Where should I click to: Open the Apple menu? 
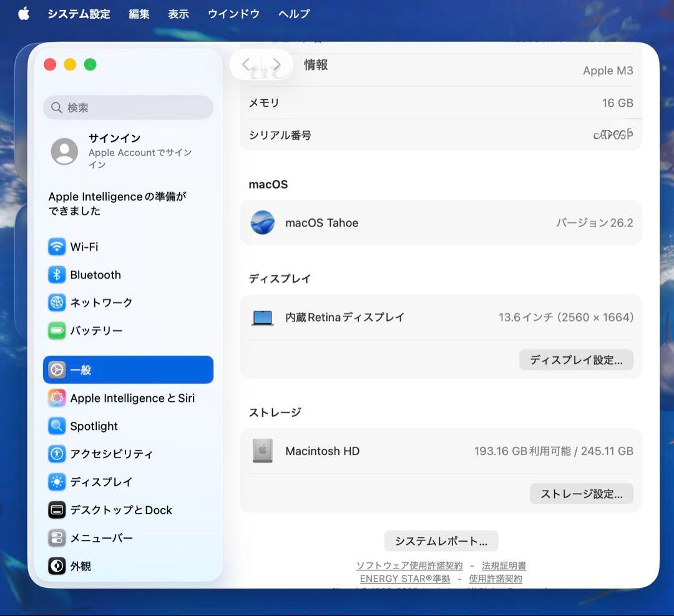click(23, 13)
